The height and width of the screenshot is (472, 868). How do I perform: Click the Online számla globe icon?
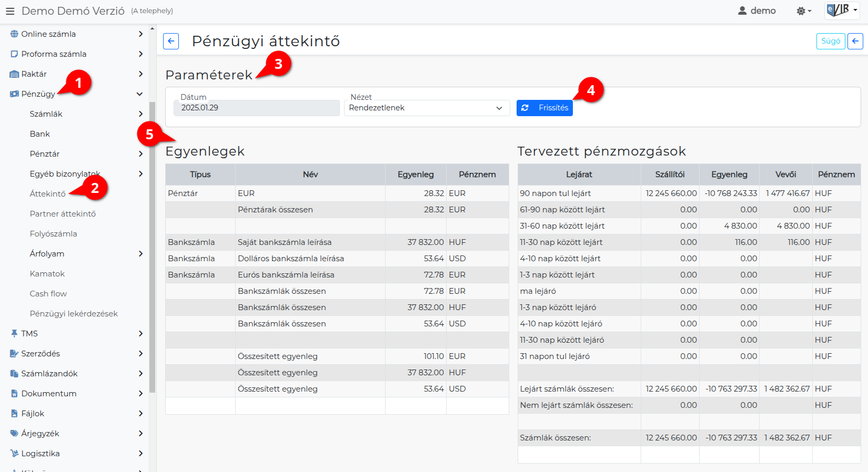(14, 34)
